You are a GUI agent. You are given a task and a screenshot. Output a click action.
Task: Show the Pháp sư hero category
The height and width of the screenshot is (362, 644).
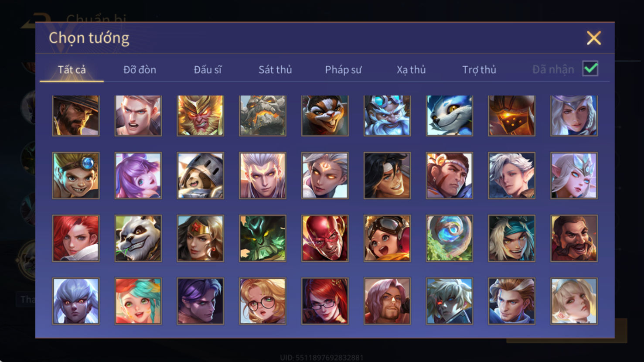coord(343,70)
